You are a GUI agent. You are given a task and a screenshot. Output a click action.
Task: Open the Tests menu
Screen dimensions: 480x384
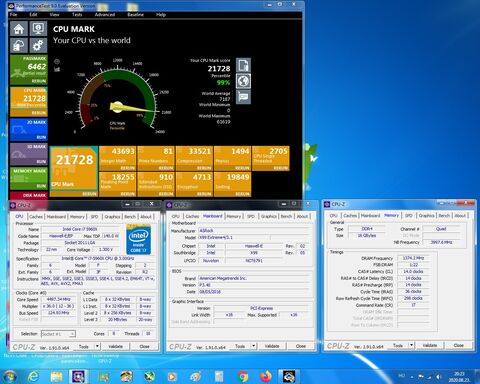77,15
